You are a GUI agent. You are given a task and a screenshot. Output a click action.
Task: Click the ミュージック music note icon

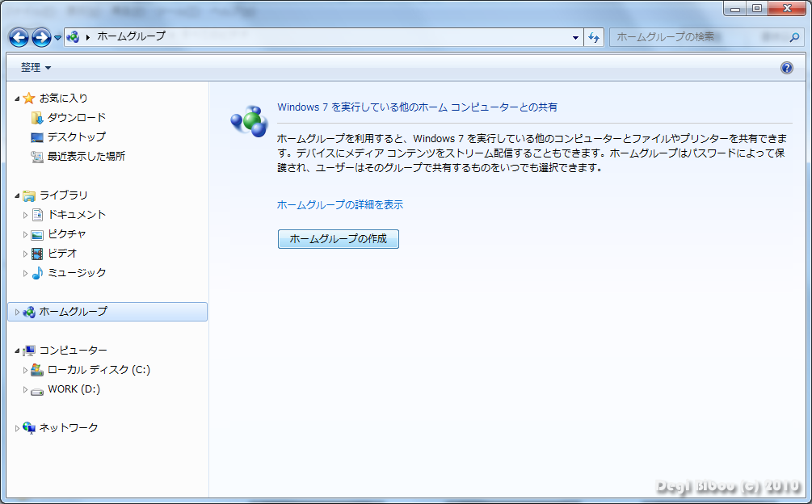[x=37, y=273]
